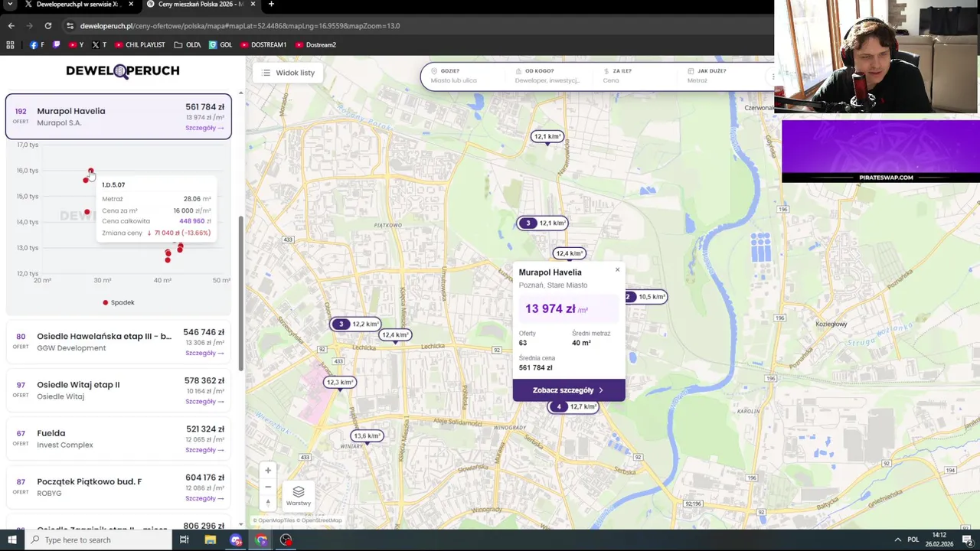Click the 12,1 k/m² map marker at top
The height and width of the screenshot is (551, 980).
547,137
